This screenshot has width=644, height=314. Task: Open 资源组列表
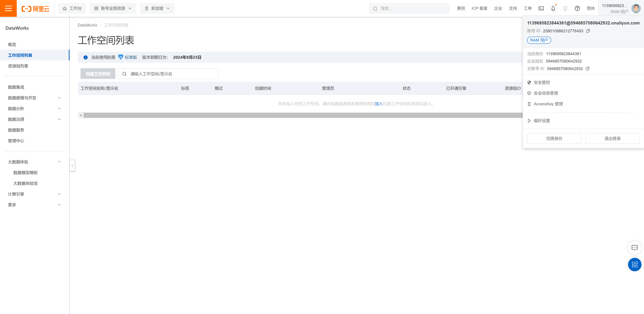18,66
